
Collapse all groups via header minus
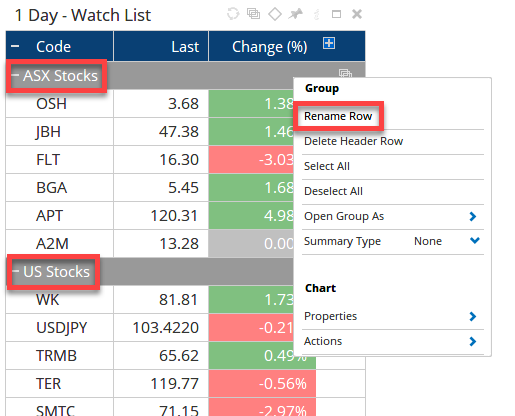click(15, 46)
